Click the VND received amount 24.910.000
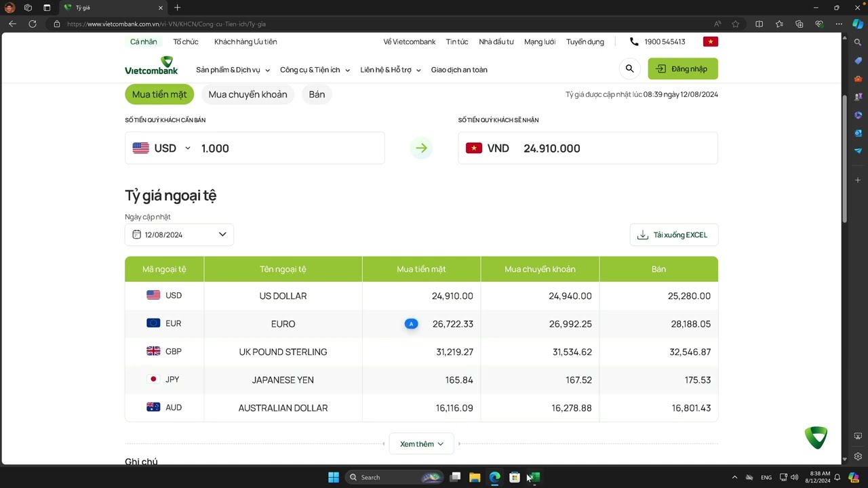 tap(551, 148)
